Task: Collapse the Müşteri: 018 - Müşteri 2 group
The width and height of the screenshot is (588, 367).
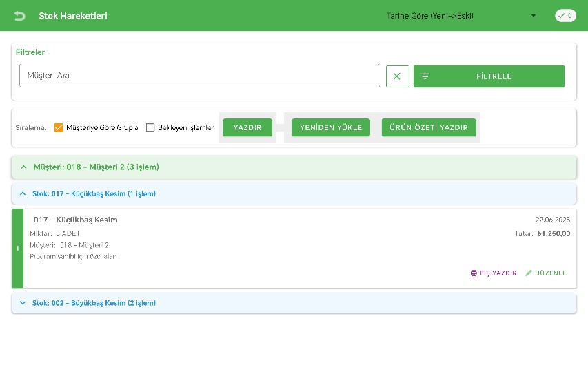Action: pos(23,167)
